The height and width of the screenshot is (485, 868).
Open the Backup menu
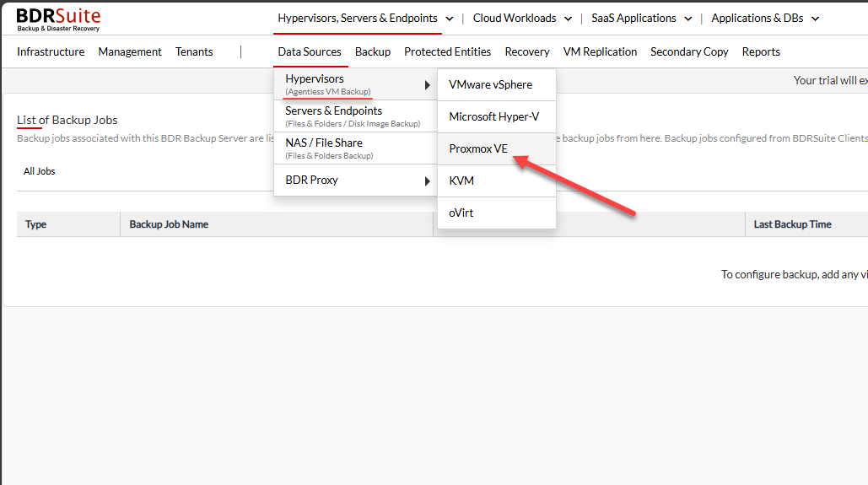(x=373, y=51)
